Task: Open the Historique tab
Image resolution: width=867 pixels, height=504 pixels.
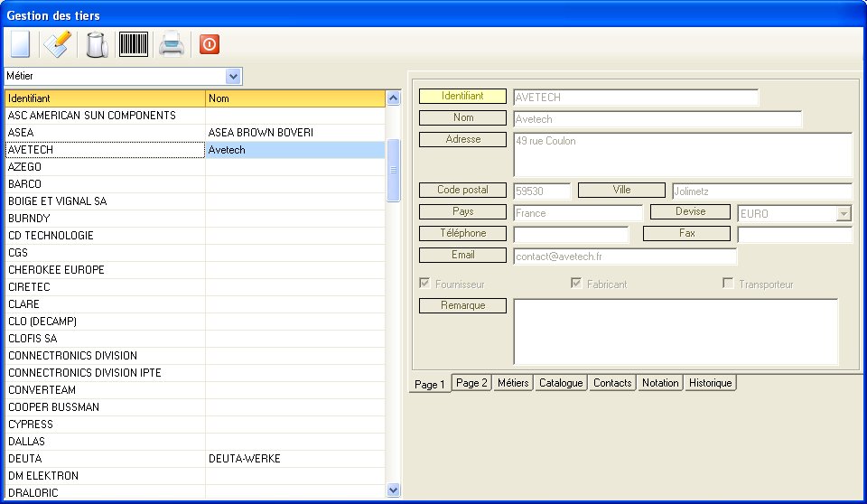Action: click(711, 383)
